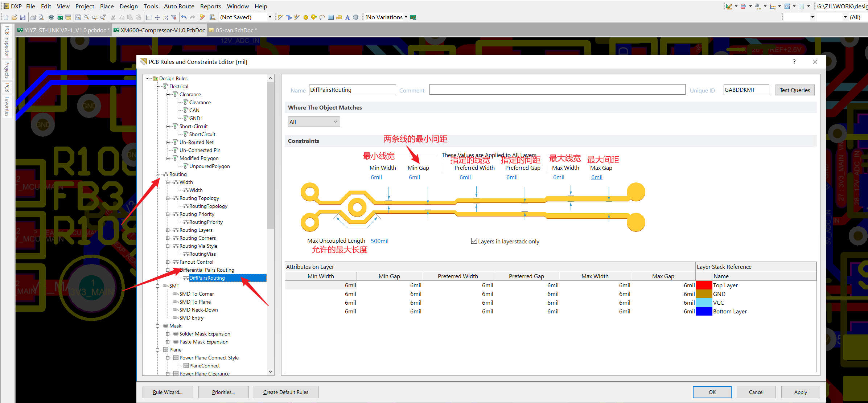Collapse the Electrical rules tree node
This screenshot has height=403, width=868.
pos(157,86)
